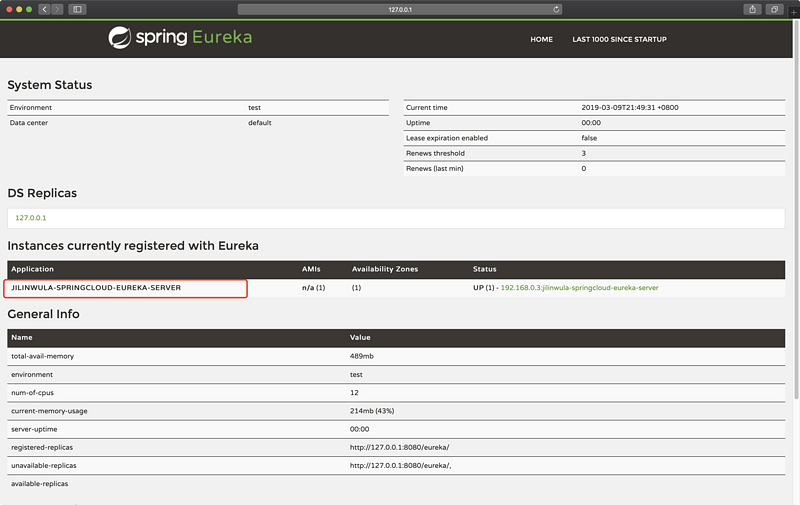800x505 pixels.
Task: Select the num-of-cpus value '12'
Action: 354,393
